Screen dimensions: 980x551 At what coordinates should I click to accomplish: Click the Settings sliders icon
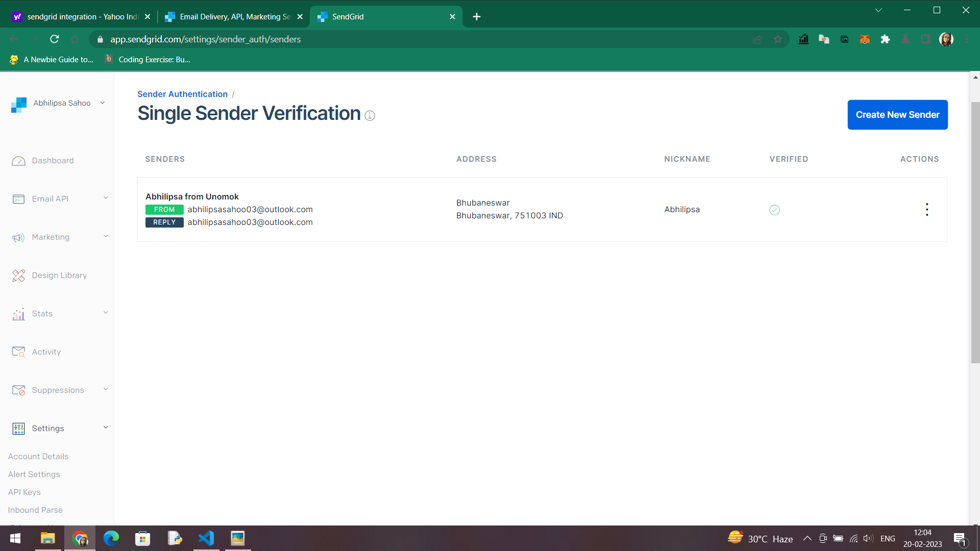[18, 429]
